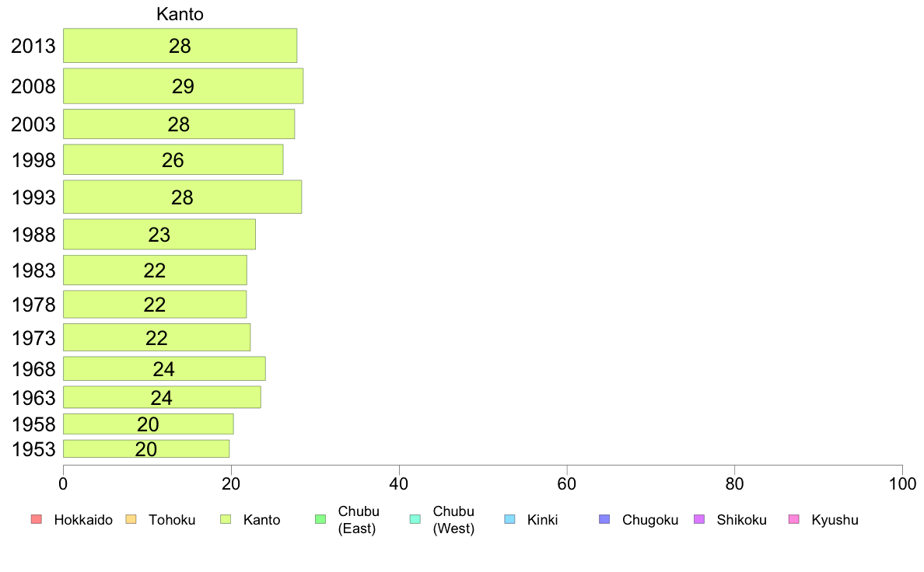The height and width of the screenshot is (572, 924).
Task: Click the 100 tick on horizontal axis
Action: tap(902, 484)
